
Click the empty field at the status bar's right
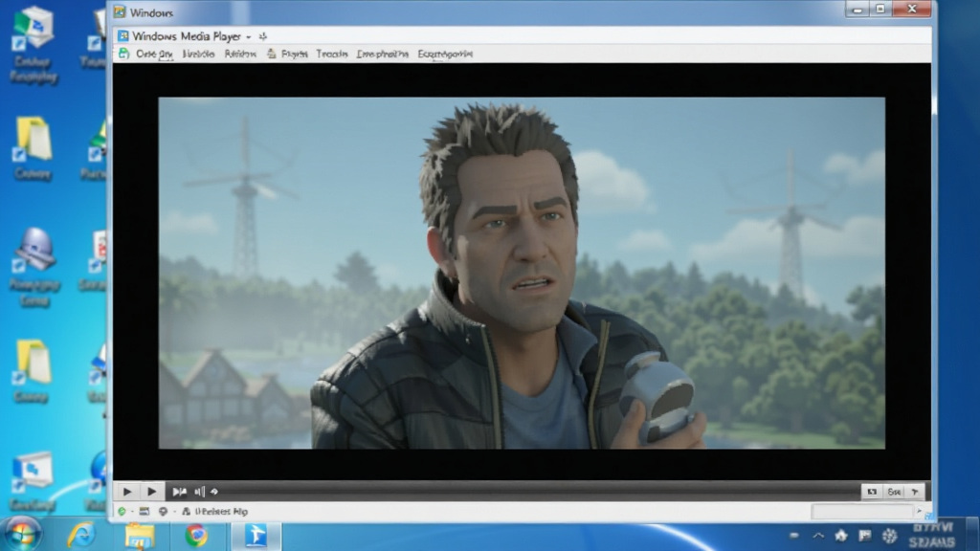(862, 512)
